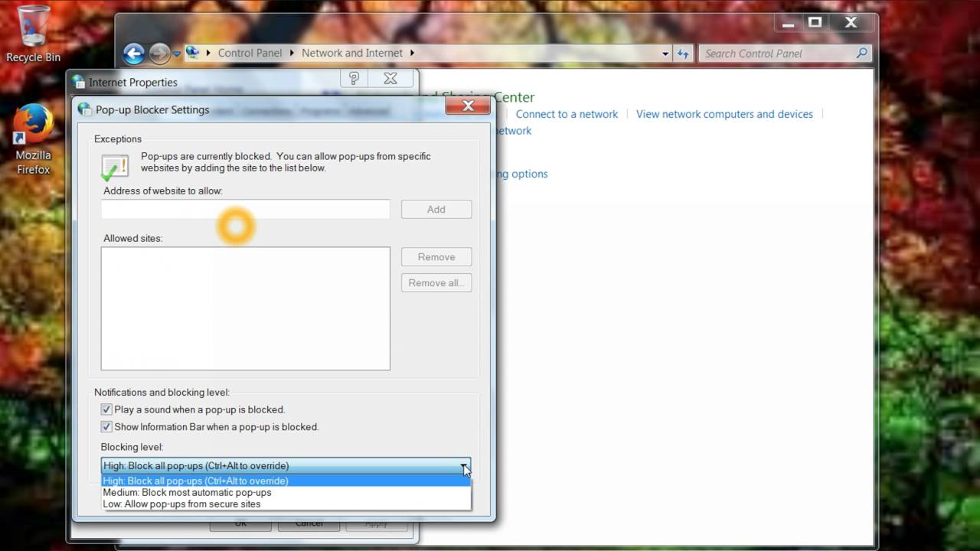Click the address of website input field
The width and height of the screenshot is (980, 551).
click(x=245, y=209)
